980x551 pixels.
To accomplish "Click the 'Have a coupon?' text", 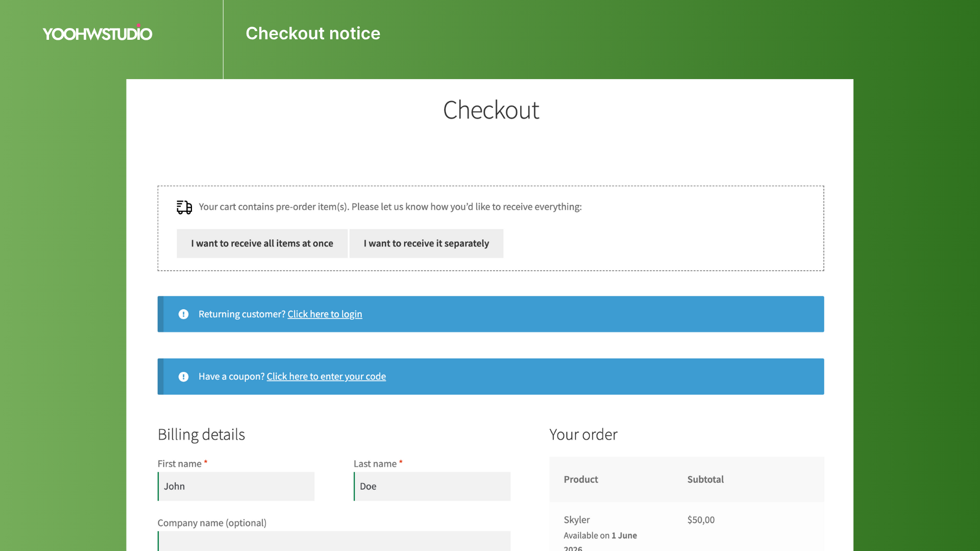I will [x=231, y=377].
